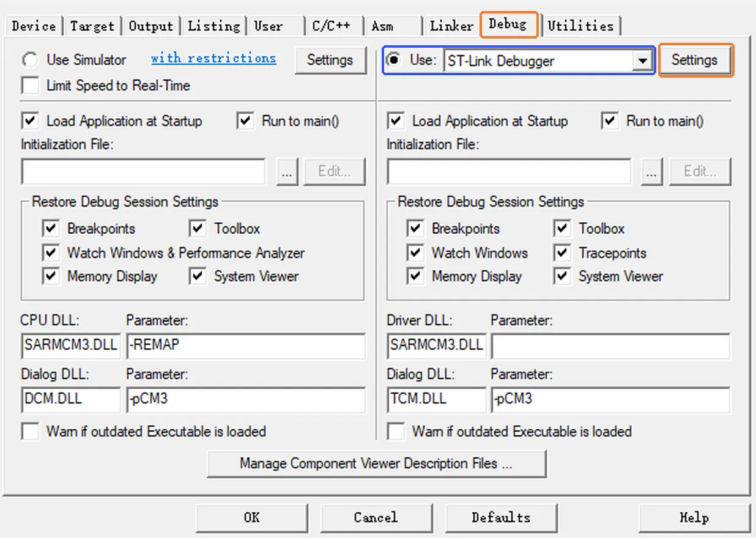Click the Debug tab
756x538 pixels.
pos(508,24)
